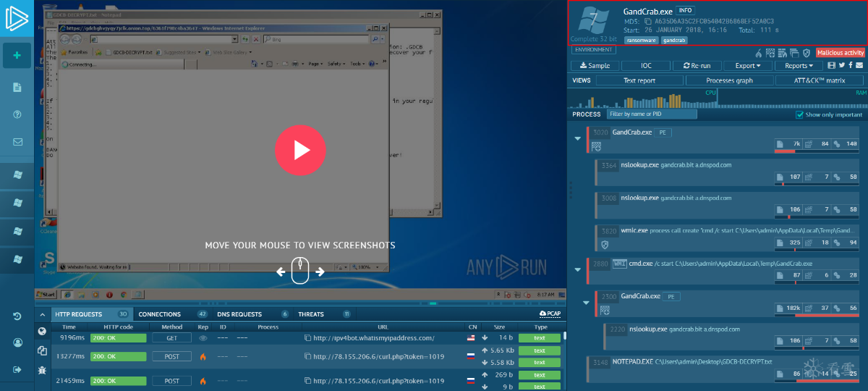Image resolution: width=868 pixels, height=391 pixels.
Task: Open the DNS Requests tab
Action: coord(252,314)
